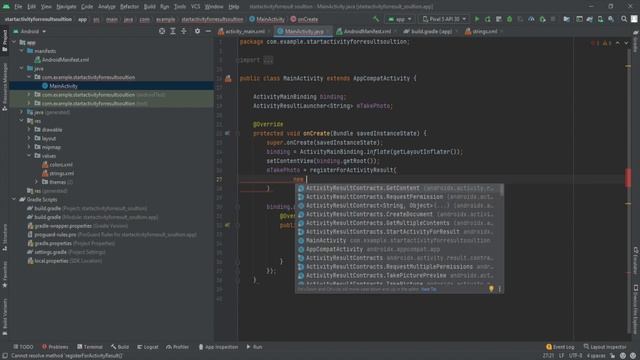Image resolution: width=640 pixels, height=360 pixels.
Task: Open the Structure side tab
Action: pos(4,237)
